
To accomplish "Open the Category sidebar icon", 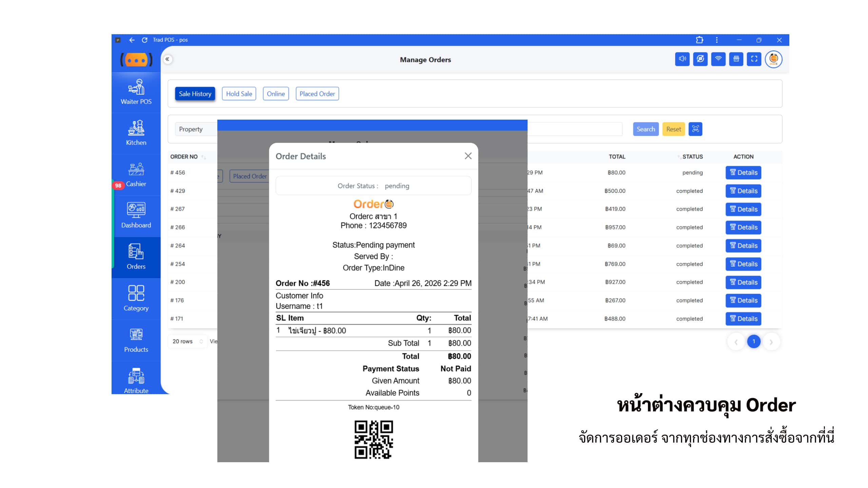I will (136, 298).
